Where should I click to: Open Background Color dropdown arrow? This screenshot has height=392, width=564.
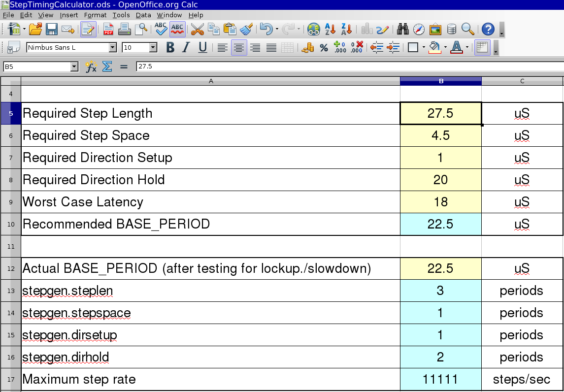[x=446, y=47]
